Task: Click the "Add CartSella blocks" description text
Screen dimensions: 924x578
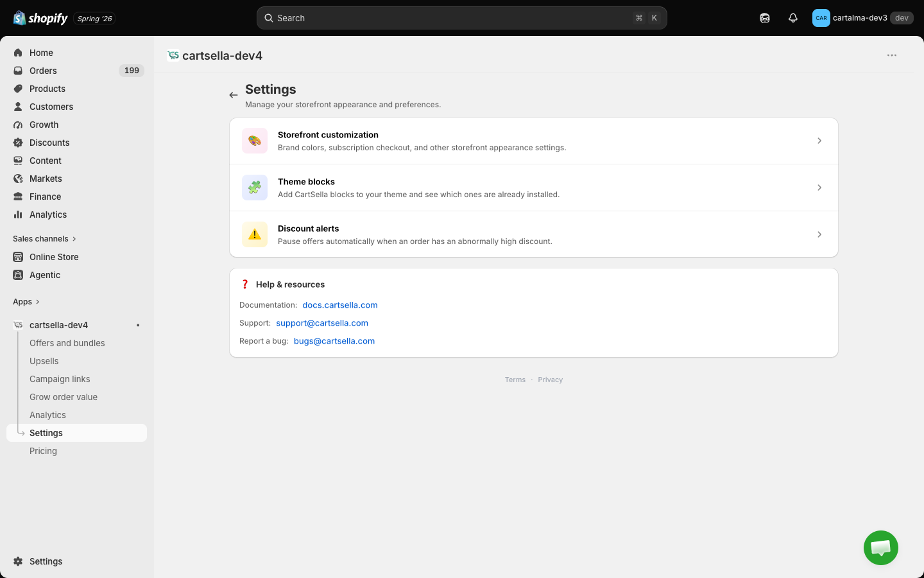Action: (418, 195)
